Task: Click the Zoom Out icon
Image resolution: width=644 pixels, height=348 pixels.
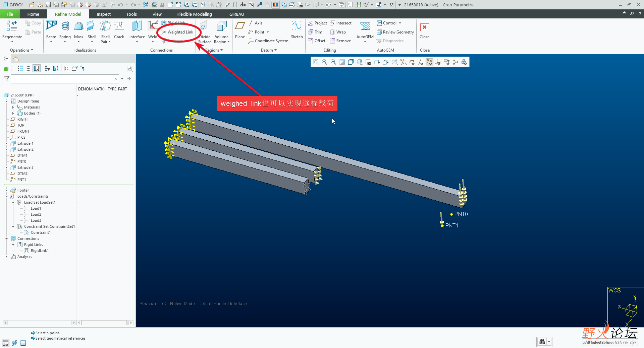Action: 333,62
